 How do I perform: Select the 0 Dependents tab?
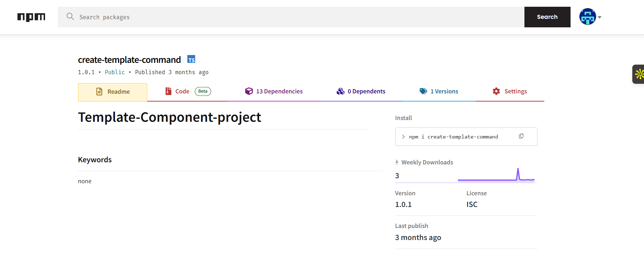[361, 92]
